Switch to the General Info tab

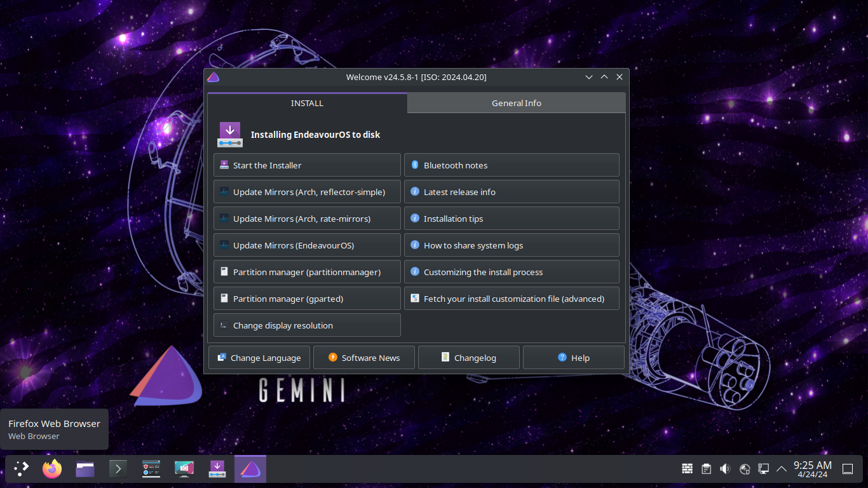coord(516,103)
